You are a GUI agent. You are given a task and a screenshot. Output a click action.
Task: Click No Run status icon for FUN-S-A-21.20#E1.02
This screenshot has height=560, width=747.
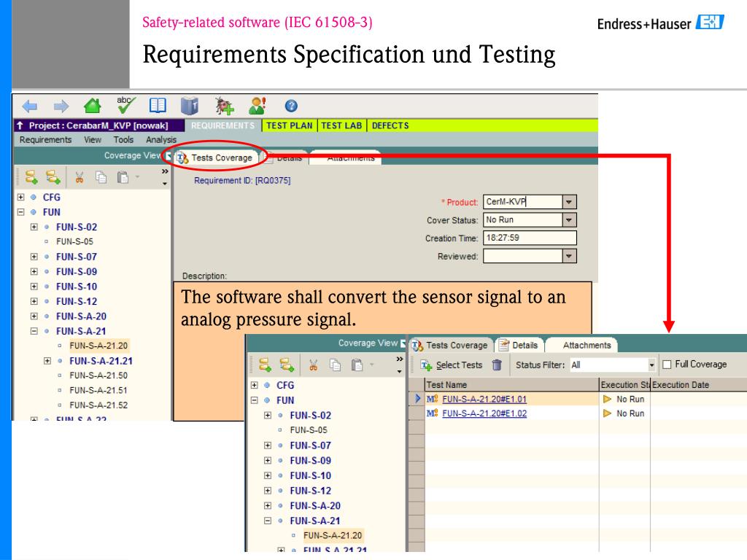coord(608,413)
